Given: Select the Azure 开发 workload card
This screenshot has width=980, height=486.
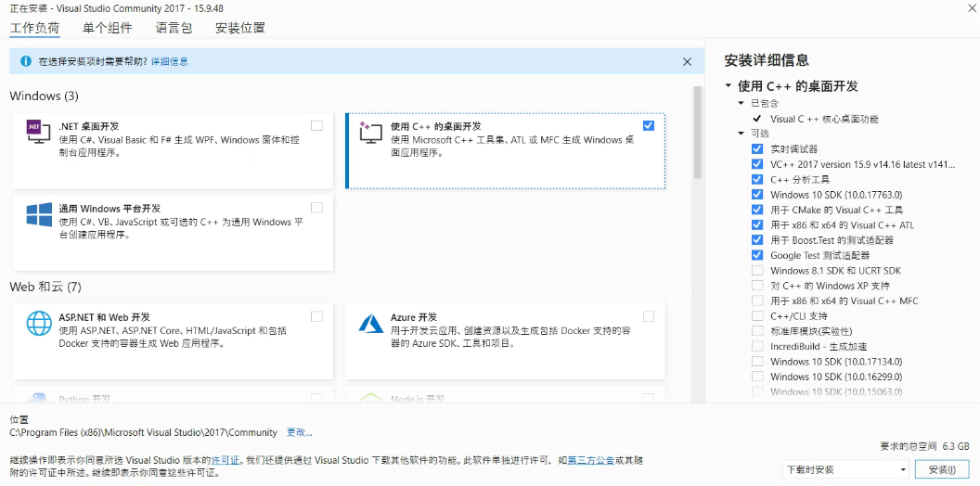Looking at the screenshot, I should tap(505, 341).
